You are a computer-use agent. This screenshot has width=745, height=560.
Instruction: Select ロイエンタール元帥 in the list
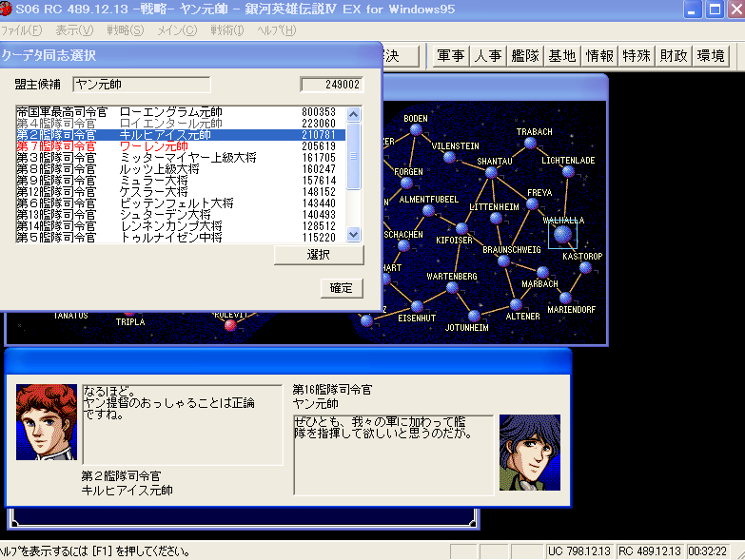pos(181,124)
